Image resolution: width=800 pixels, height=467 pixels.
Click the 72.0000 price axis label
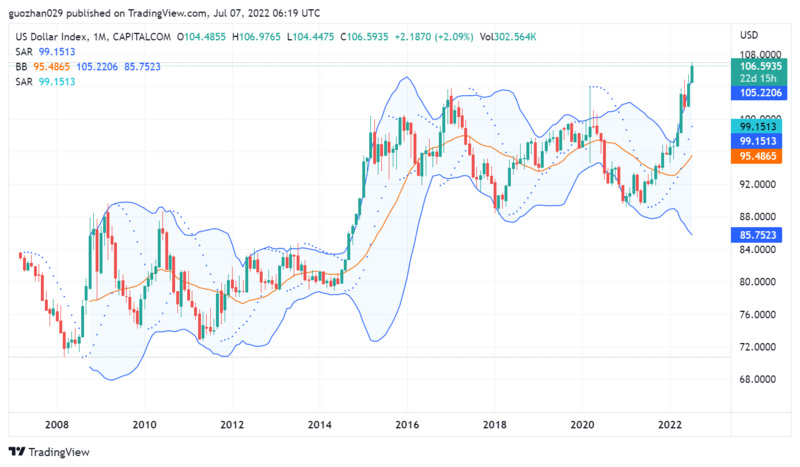[x=758, y=347]
